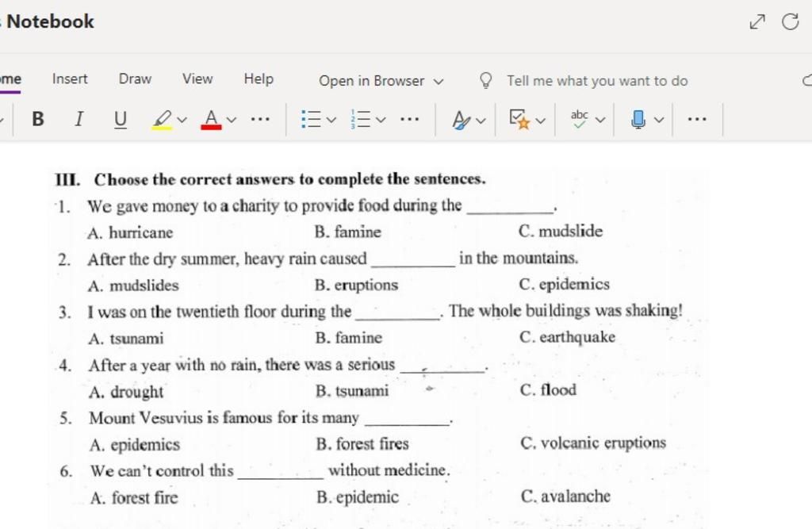Viewport: 812px width, 529px height.
Task: Expand the spelling options dropdown
Action: [x=600, y=121]
